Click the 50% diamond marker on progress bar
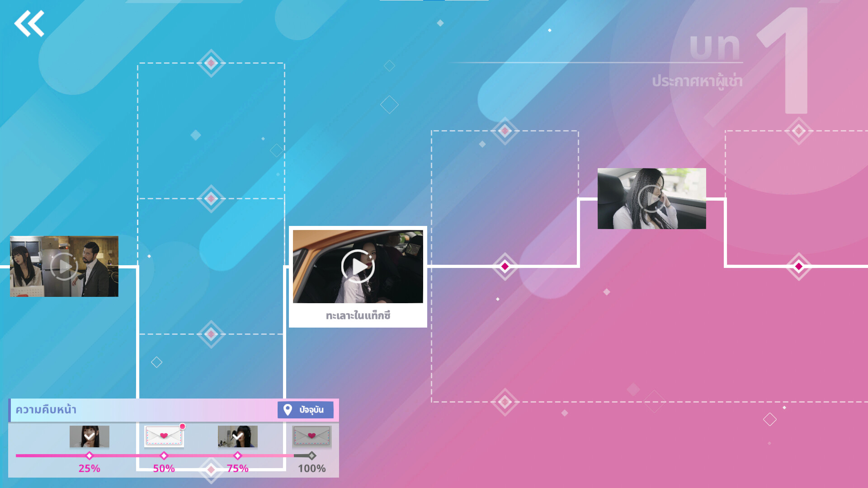Image resolution: width=868 pixels, height=488 pixels. 164,455
